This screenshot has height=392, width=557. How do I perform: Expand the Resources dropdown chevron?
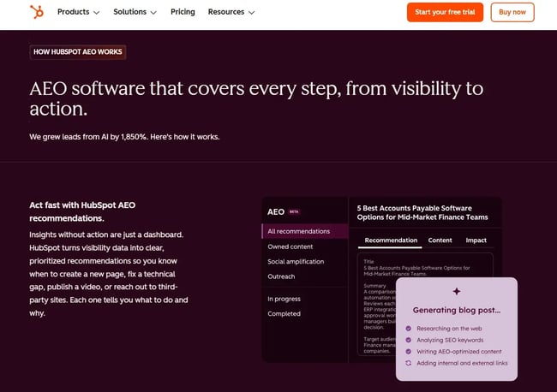pyautogui.click(x=251, y=13)
